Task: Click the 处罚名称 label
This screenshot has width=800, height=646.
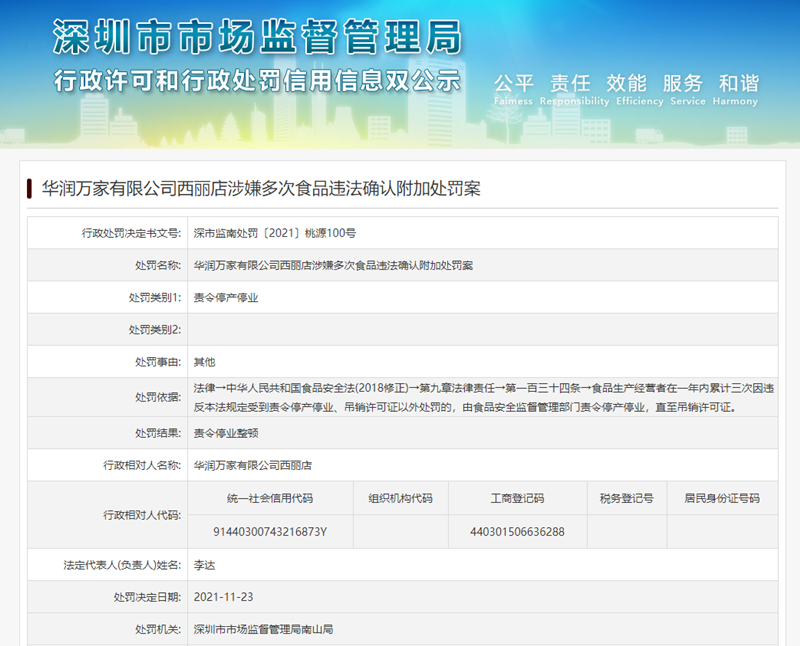Action: coord(158,265)
